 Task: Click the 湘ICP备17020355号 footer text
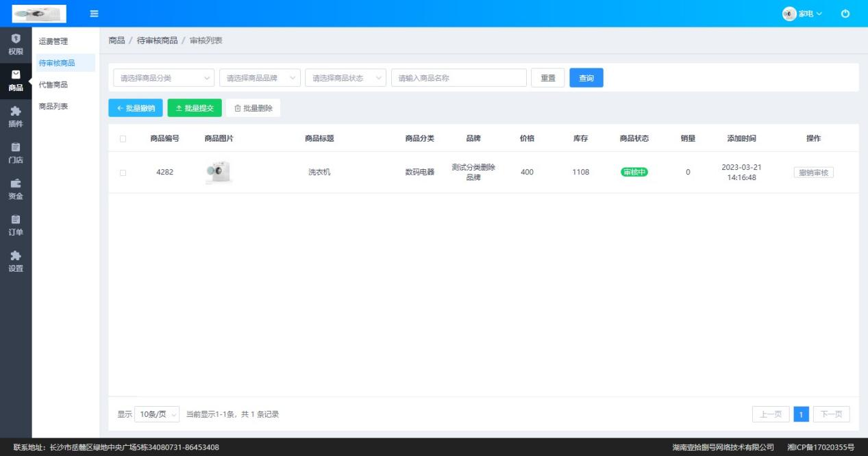tap(821, 447)
